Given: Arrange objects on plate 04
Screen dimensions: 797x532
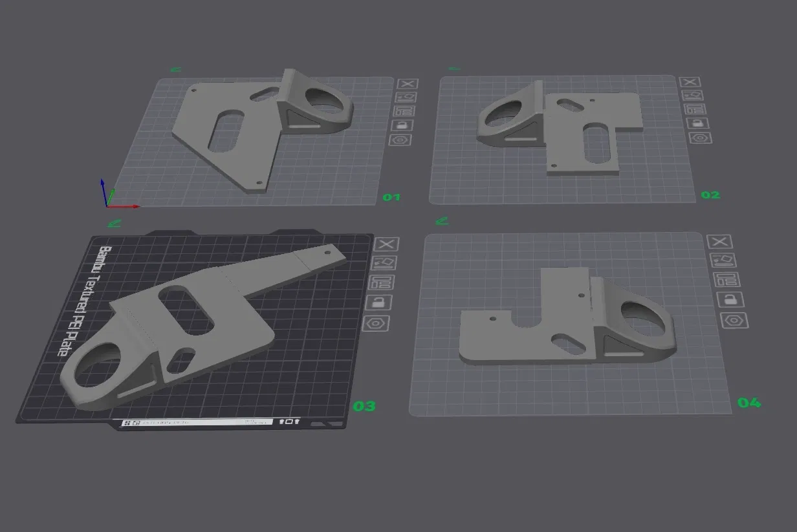Looking at the screenshot, I should pyautogui.click(x=726, y=280).
